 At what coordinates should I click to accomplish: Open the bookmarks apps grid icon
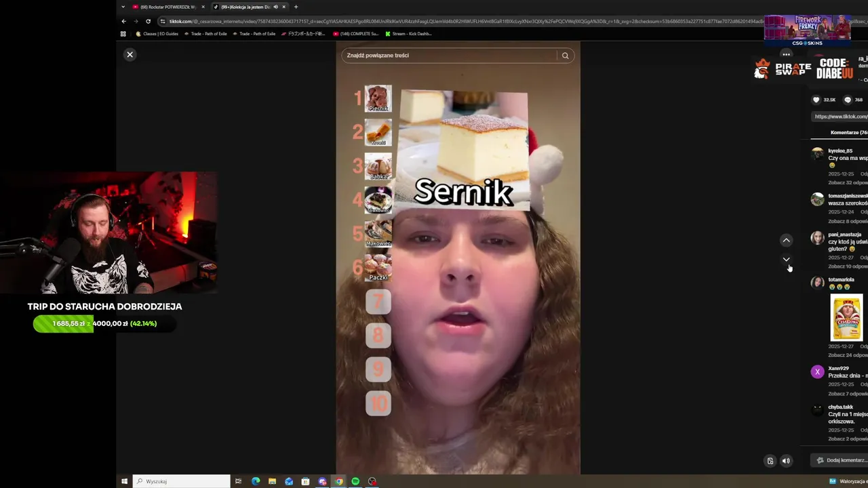click(123, 33)
